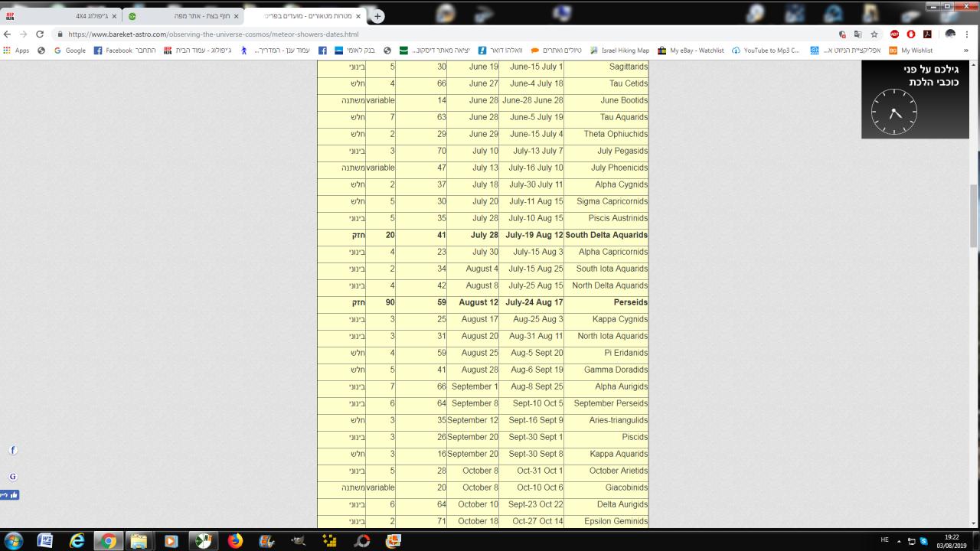980x551 pixels.
Task: Open the Google Translate page icon
Action: [858, 34]
